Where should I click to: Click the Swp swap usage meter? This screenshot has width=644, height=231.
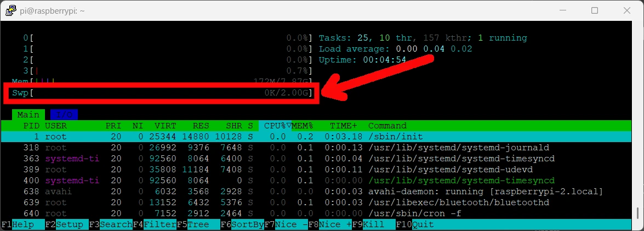tap(163, 93)
